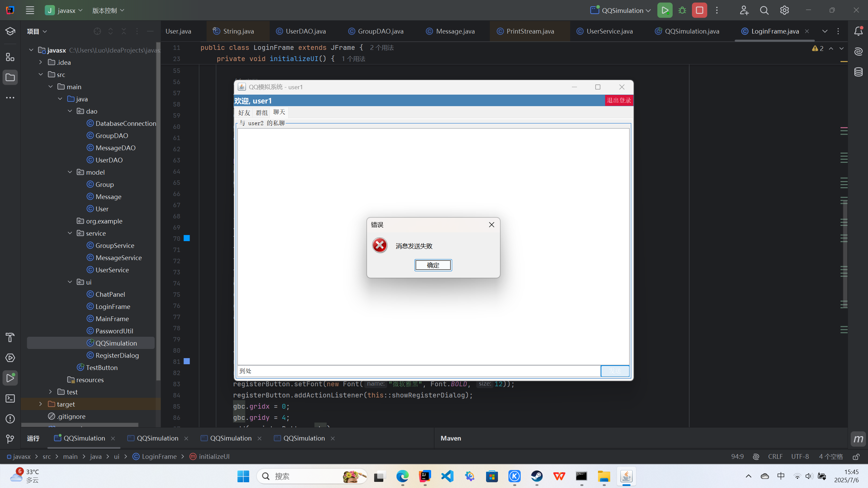Screen dimensions: 868x488
Task: Toggle read-only lock icon in status bar
Action: [x=856, y=457]
